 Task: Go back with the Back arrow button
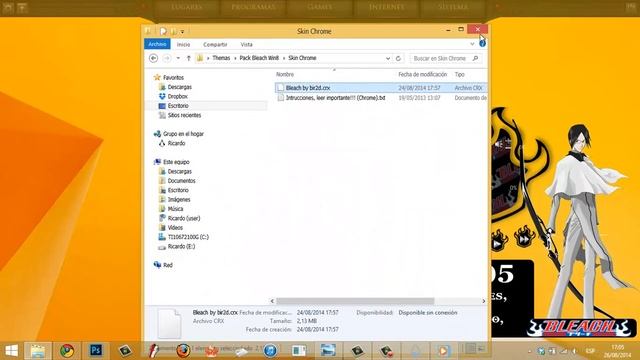point(153,58)
